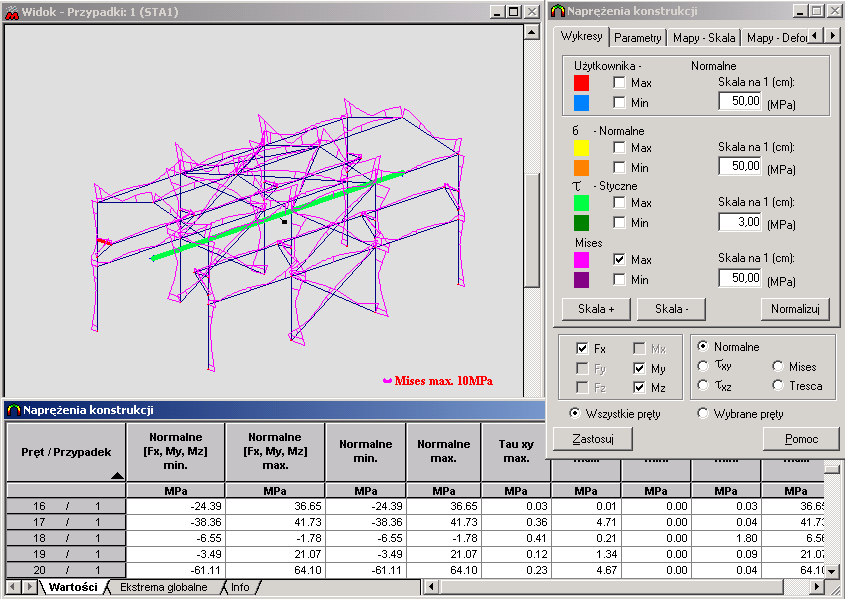This screenshot has width=845, height=599.
Task: Click purple Mises Min color swatch
Action: [x=581, y=280]
